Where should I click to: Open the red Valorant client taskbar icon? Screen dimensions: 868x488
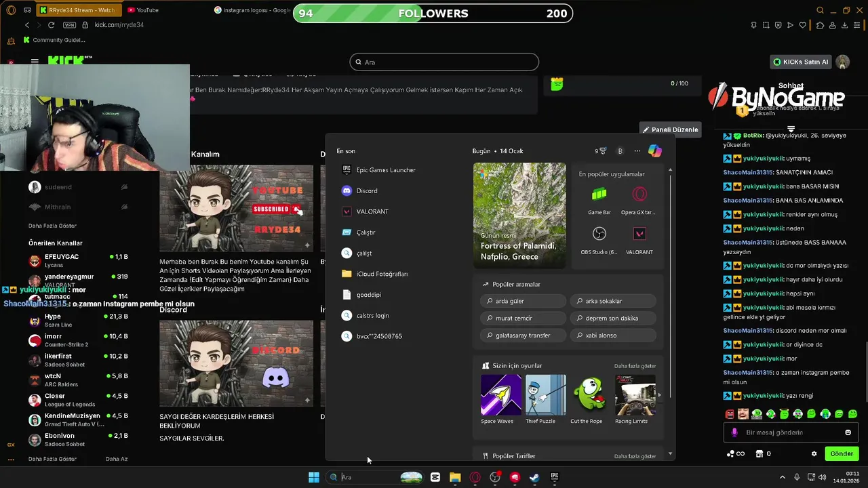pyautogui.click(x=515, y=477)
